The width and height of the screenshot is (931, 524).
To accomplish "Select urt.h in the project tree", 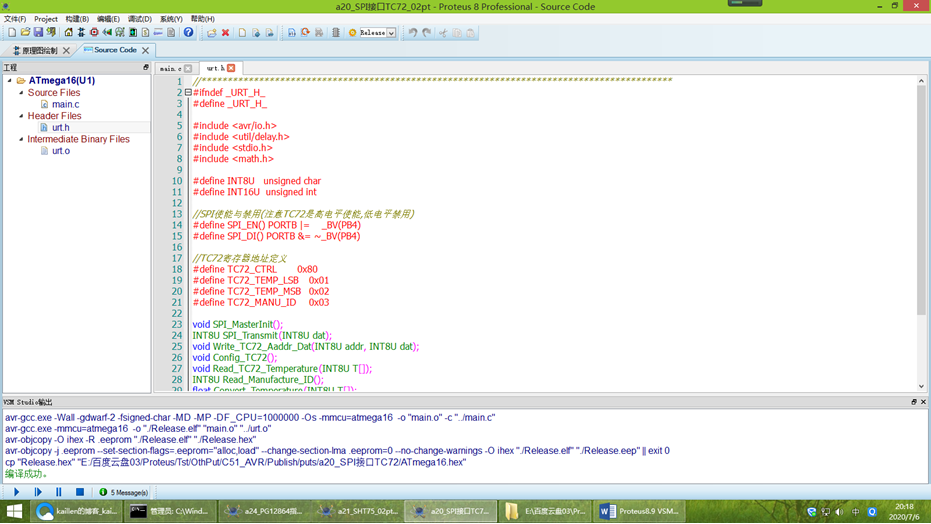I will tap(61, 127).
